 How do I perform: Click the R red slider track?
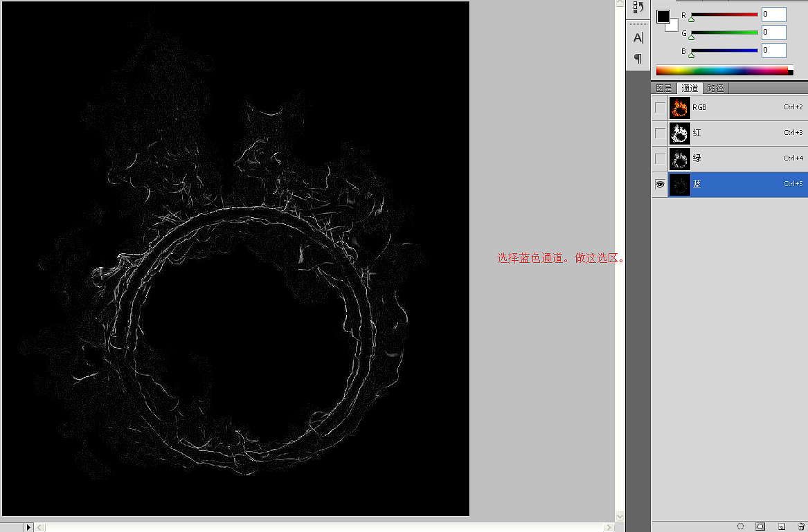(x=724, y=15)
